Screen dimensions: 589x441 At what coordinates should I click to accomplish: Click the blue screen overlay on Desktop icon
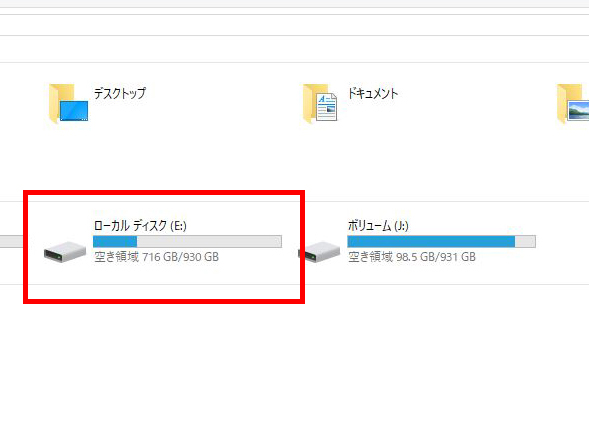click(x=74, y=111)
